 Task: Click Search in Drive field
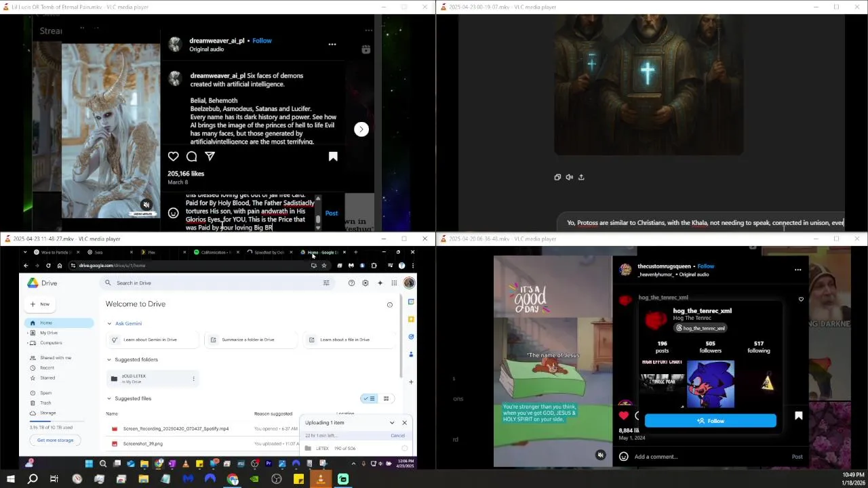[x=216, y=283]
